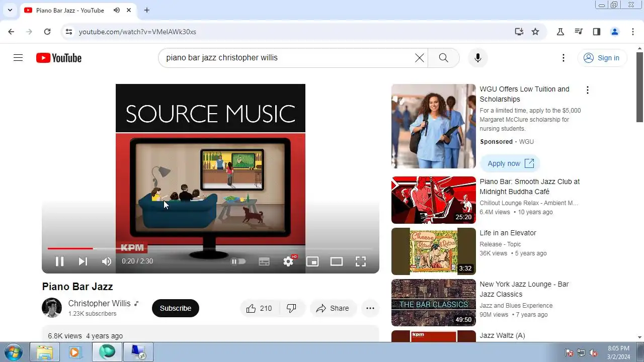Open more actions menu below video
644x362 pixels.
[370, 308]
